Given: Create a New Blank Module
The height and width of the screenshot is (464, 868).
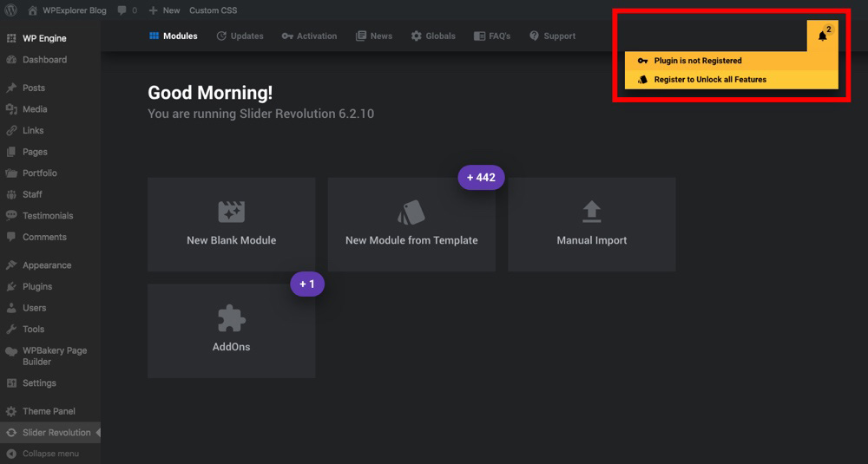Looking at the screenshot, I should coord(232,225).
